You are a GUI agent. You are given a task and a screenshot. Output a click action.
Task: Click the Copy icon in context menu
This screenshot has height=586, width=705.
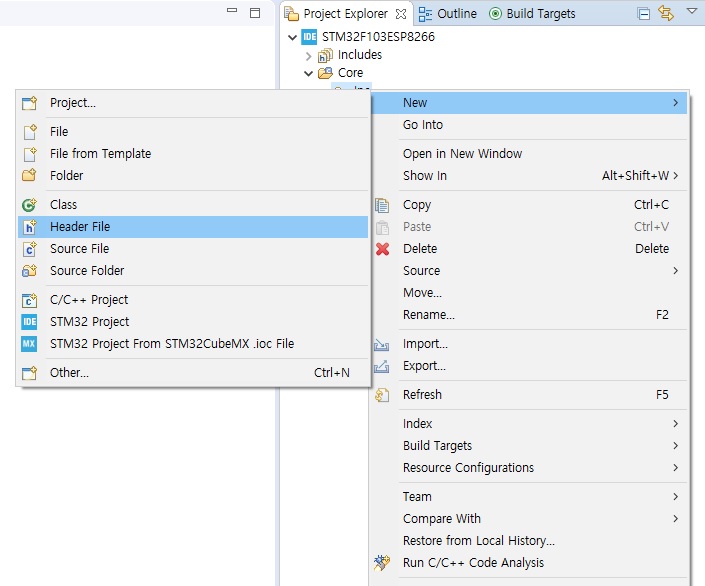tap(382, 205)
